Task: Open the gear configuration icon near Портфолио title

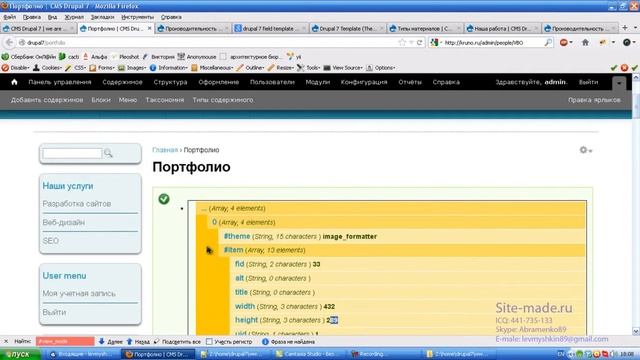Action: point(585,150)
